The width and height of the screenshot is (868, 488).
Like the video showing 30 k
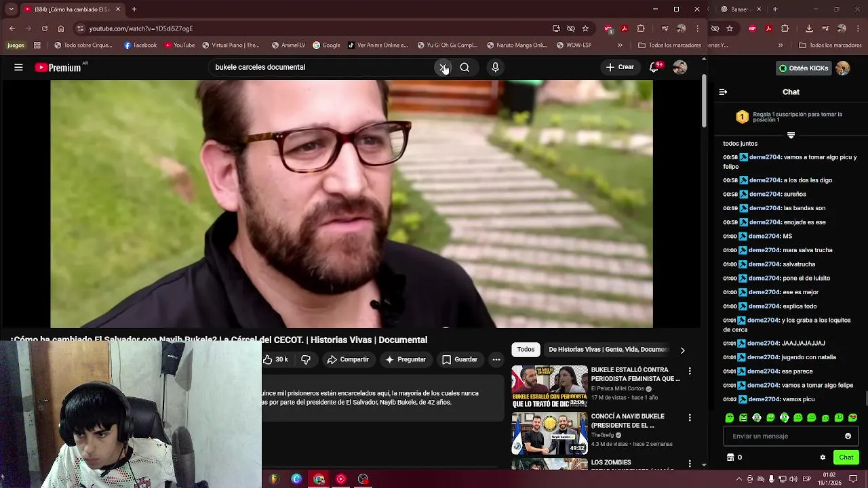[x=276, y=359]
